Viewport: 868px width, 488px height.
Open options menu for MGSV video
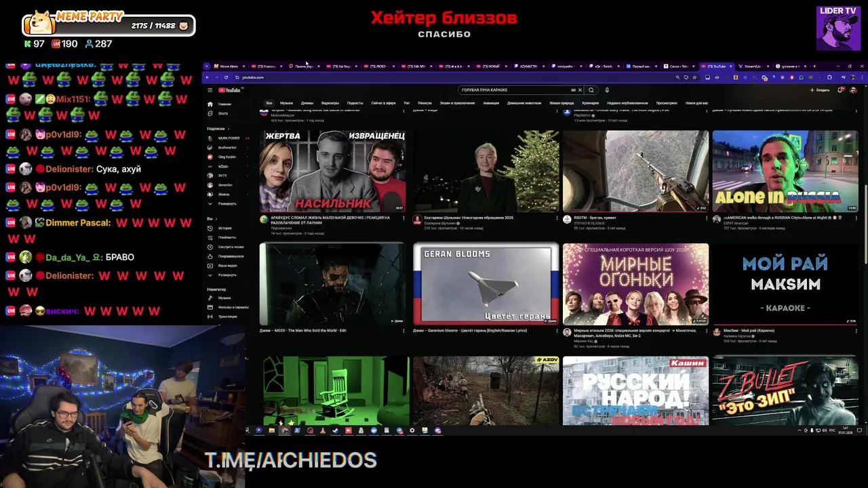[x=404, y=331]
